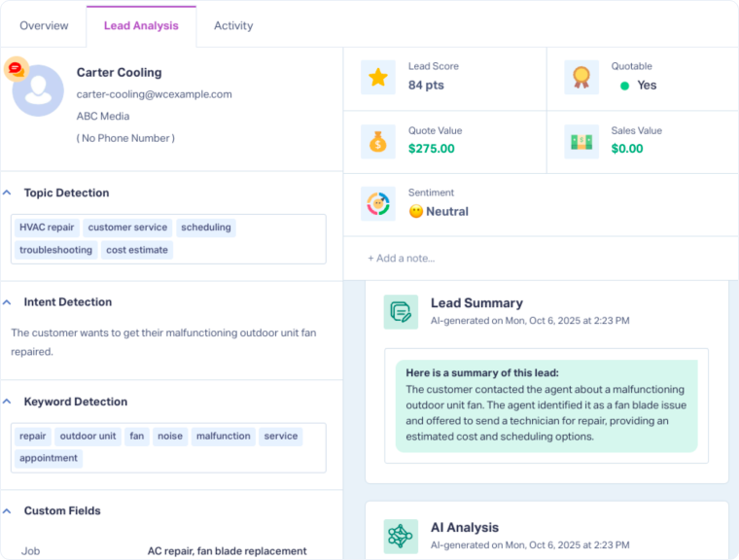Click the repair keyword tag
The width and height of the screenshot is (739, 560).
32,436
